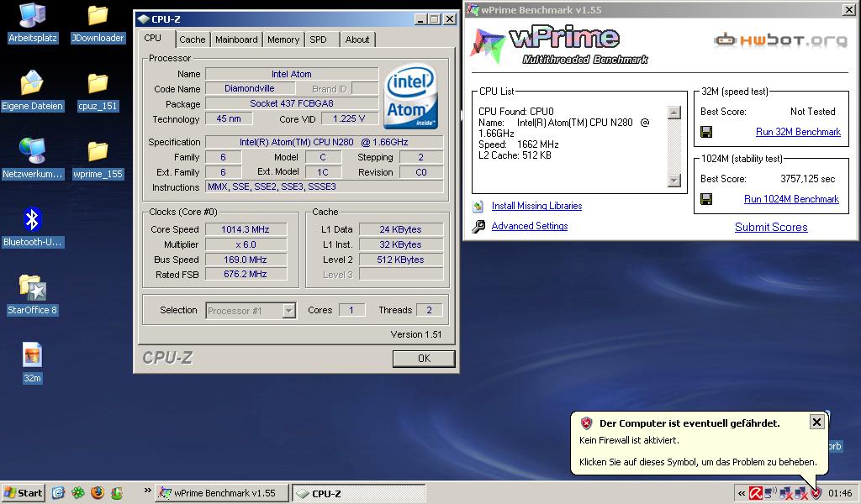Switch to the Cache tab
Screen dimensions: 861x504
pyautogui.click(x=193, y=39)
